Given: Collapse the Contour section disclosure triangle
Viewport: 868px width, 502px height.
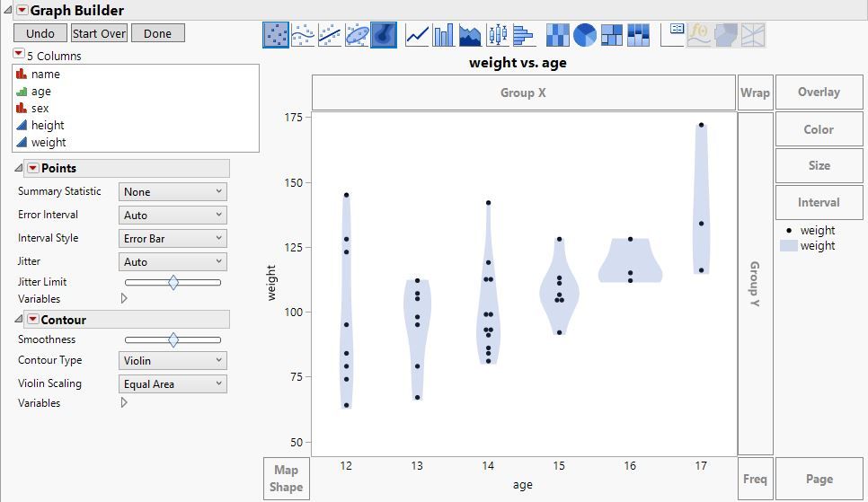Looking at the screenshot, I should (x=18, y=319).
